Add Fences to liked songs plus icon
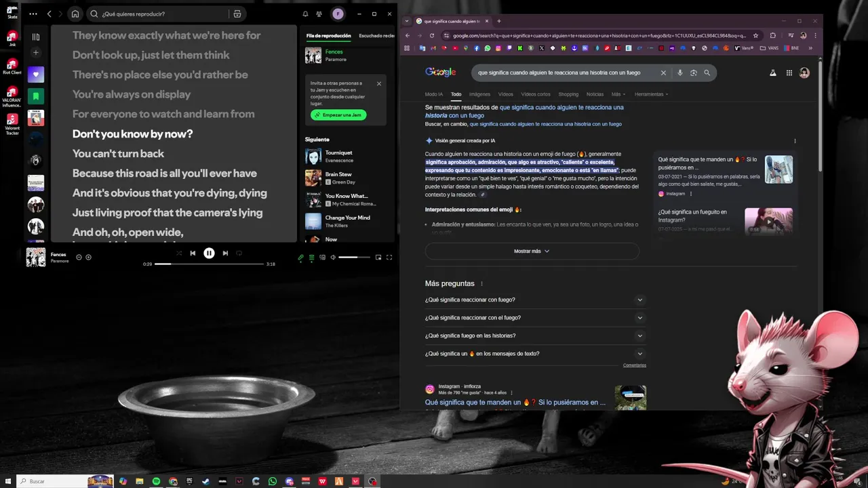Screen dimensions: 868x488 pyautogui.click(x=88, y=257)
